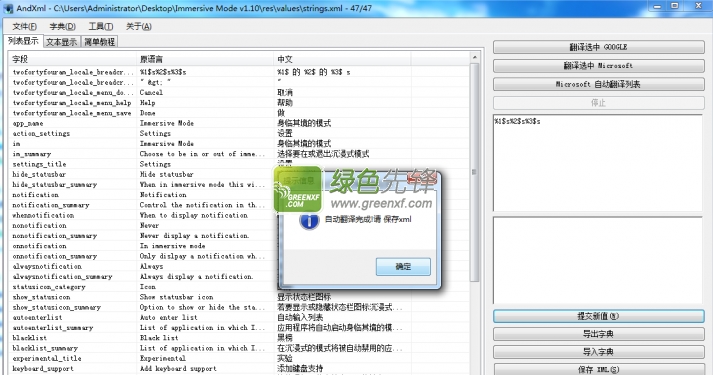Select the onnotification_summary row
The width and height of the screenshot is (713, 375).
[239, 256]
